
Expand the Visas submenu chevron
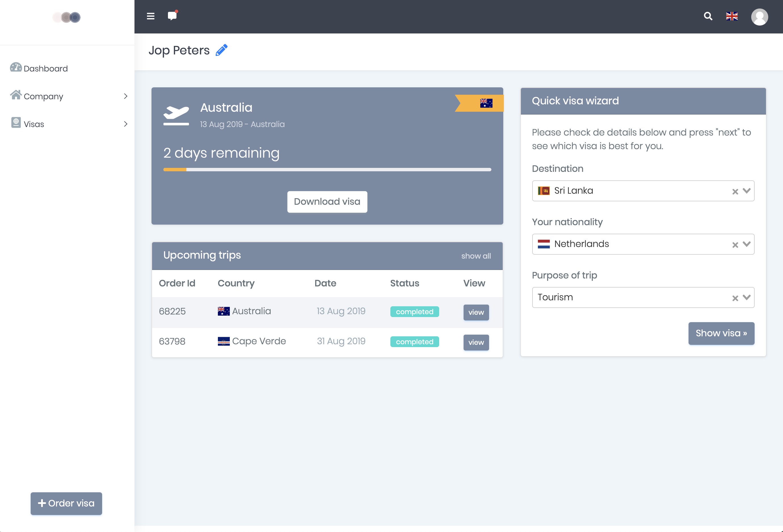coord(126,124)
